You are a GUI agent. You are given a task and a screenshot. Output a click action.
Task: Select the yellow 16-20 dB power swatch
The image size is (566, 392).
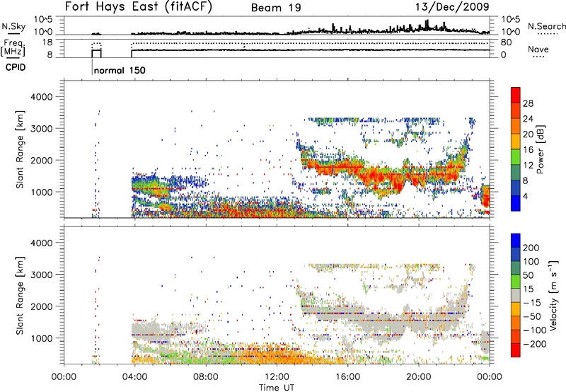click(x=516, y=142)
